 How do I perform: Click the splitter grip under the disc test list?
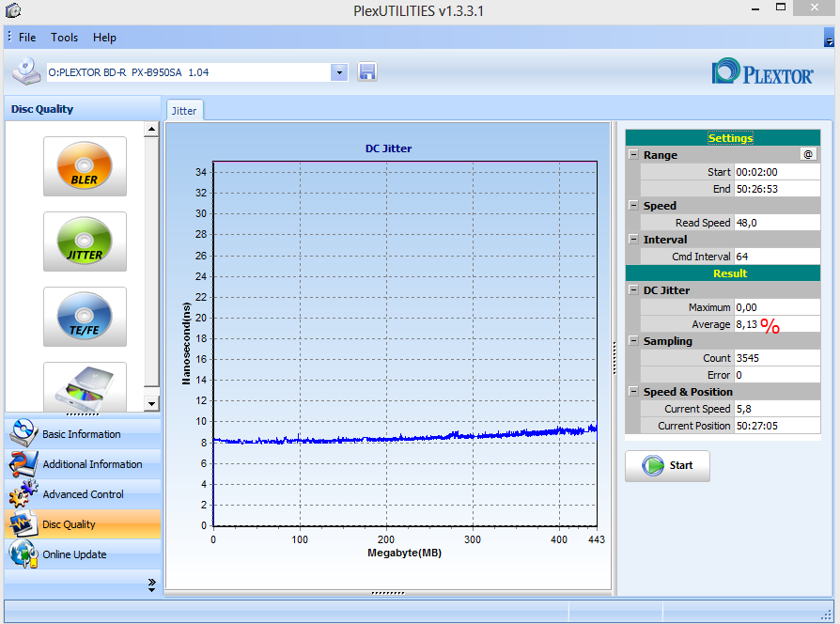[x=83, y=414]
